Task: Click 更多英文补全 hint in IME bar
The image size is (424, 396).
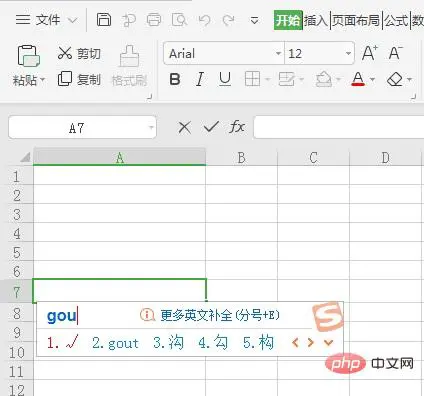Action: click(210, 315)
